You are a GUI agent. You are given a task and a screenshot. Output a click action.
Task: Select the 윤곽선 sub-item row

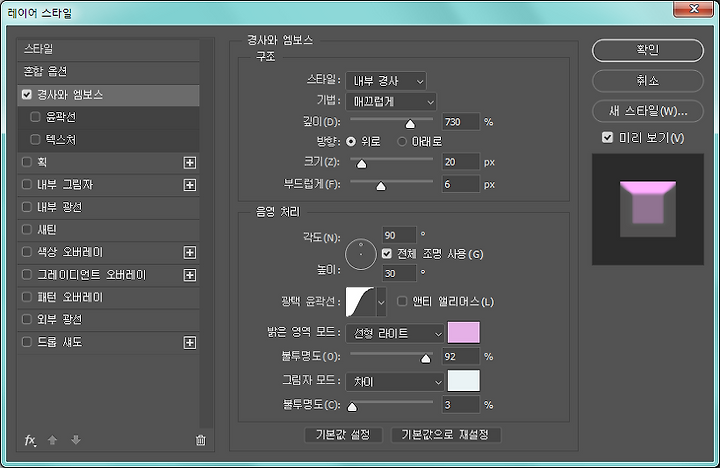108,117
